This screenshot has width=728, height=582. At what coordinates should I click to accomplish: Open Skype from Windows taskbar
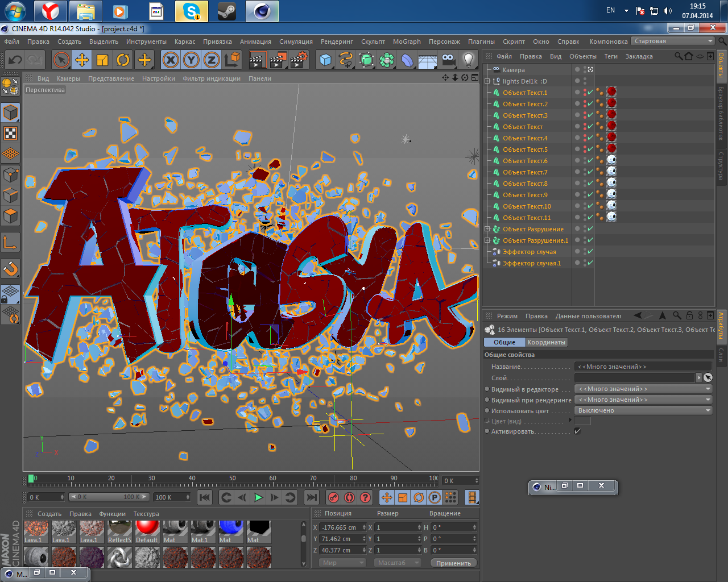pos(192,11)
